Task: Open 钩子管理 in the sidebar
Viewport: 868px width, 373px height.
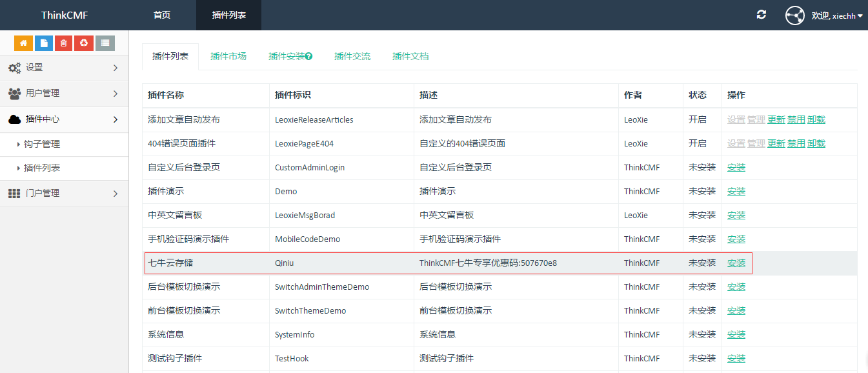Action: click(42, 144)
